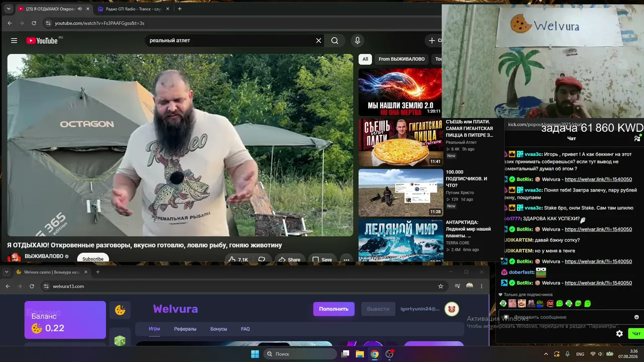Subscribe to the ВЫЖИВАЛОВО channel
The image size is (644, 362).
[x=93, y=259]
